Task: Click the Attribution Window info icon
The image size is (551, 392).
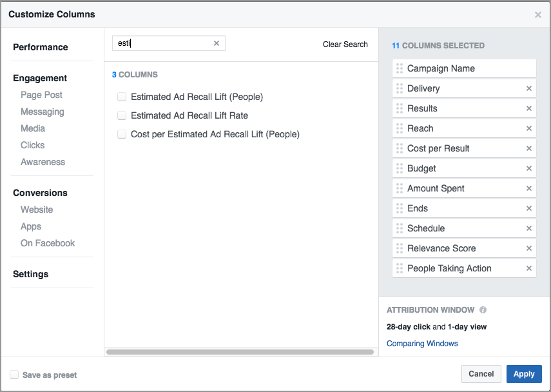Action: [x=483, y=310]
